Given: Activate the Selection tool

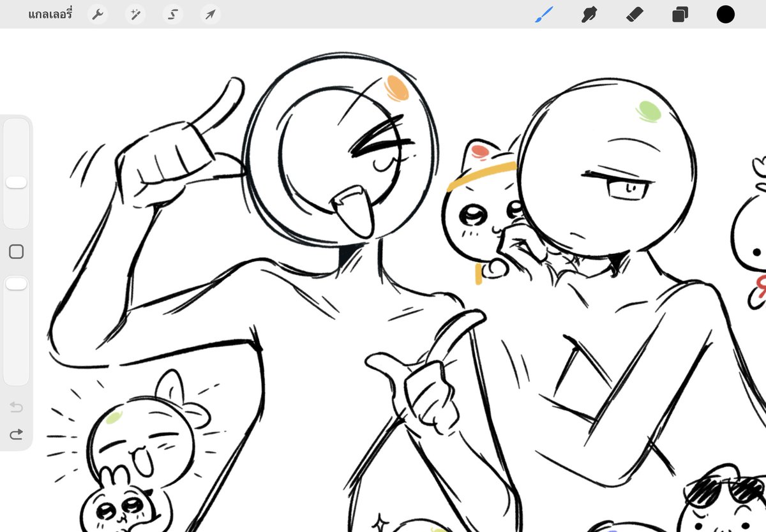Looking at the screenshot, I should pyautogui.click(x=172, y=14).
